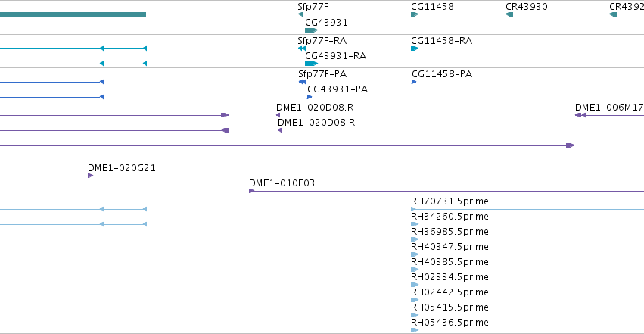Open the CG11458-RA transcript label
The width and height of the screenshot is (644, 334).
(441, 41)
